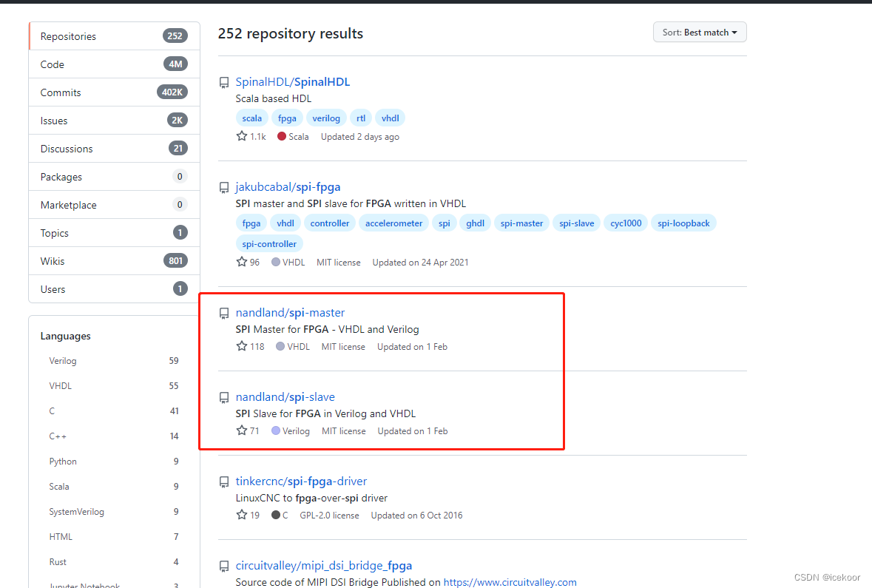Click '252 repository results' heading
The image size is (872, 588).
pyautogui.click(x=290, y=33)
